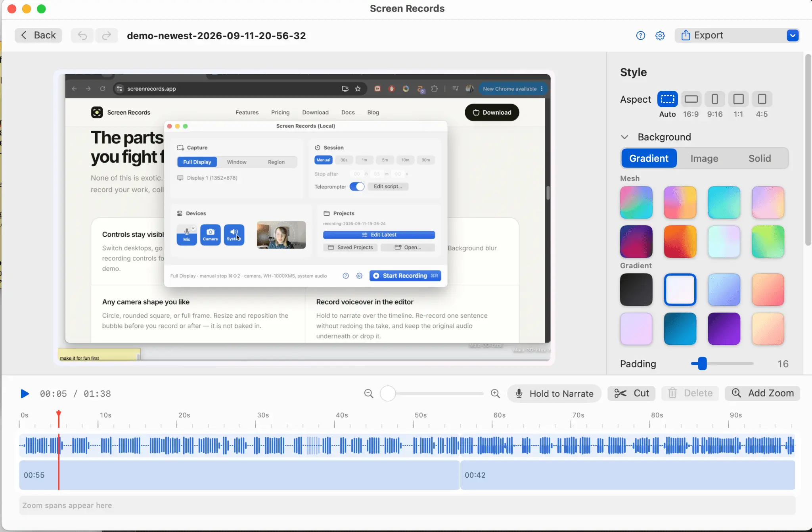The image size is (812, 532).
Task: Click Edit Latest button in preview
Action: (379, 235)
